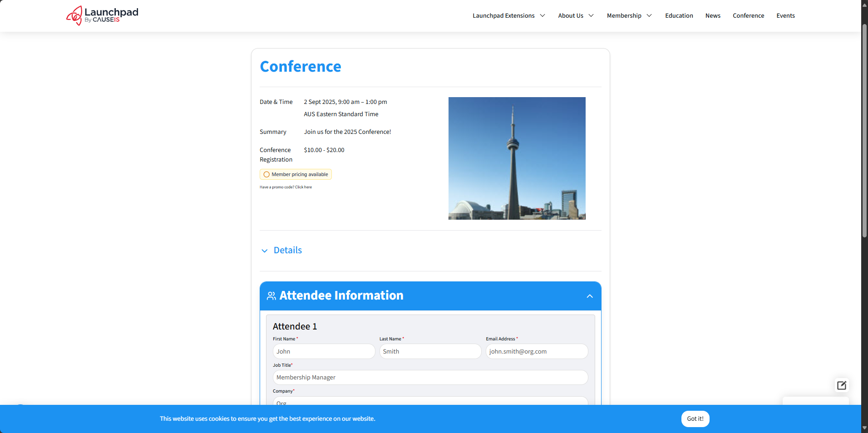This screenshot has height=433, width=868.
Task: Open the About Us dropdown menu
Action: click(x=576, y=15)
